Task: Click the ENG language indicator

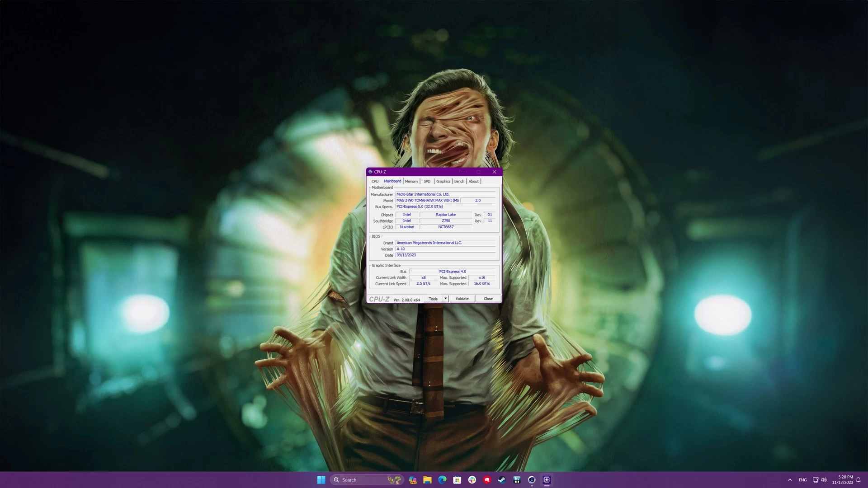Action: click(802, 480)
